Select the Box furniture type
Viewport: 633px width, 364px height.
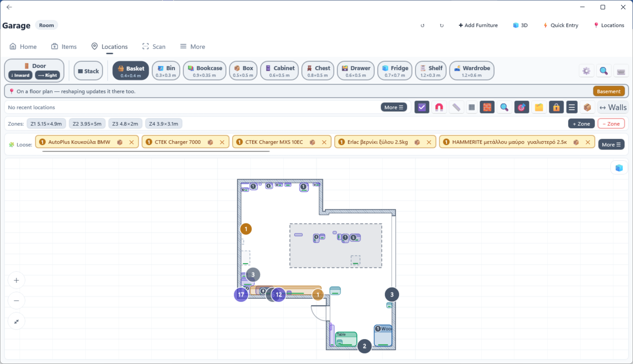(243, 71)
